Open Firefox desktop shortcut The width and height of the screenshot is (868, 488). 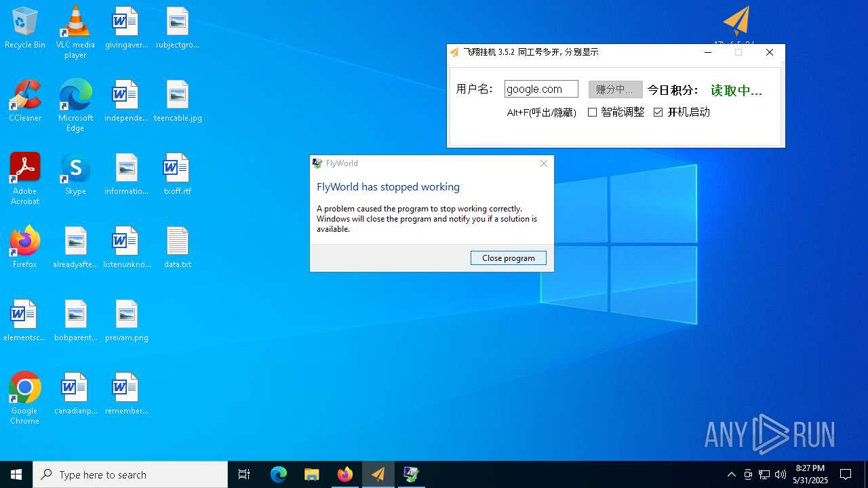coord(25,247)
